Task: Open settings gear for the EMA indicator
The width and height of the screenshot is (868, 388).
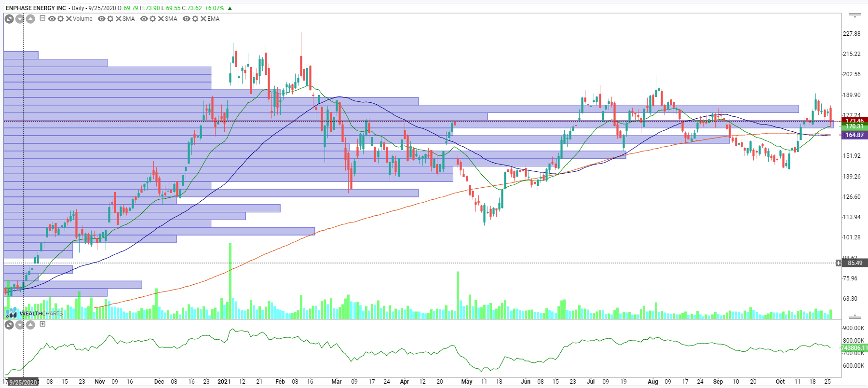Action: [x=195, y=19]
